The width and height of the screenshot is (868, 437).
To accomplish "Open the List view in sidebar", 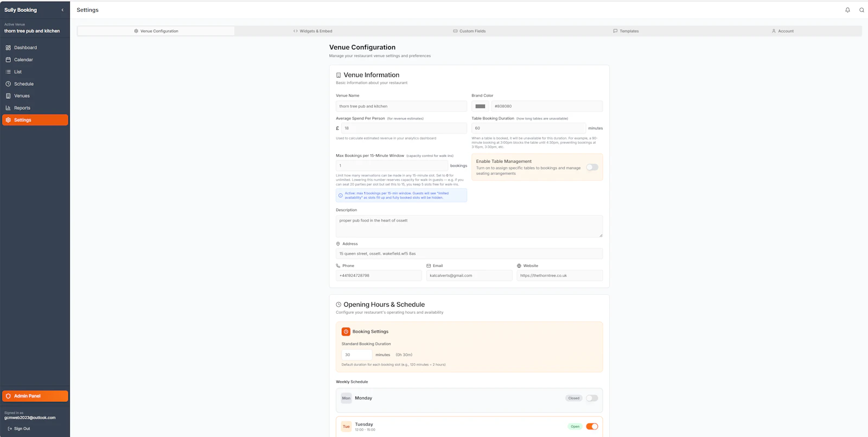I will [x=35, y=72].
